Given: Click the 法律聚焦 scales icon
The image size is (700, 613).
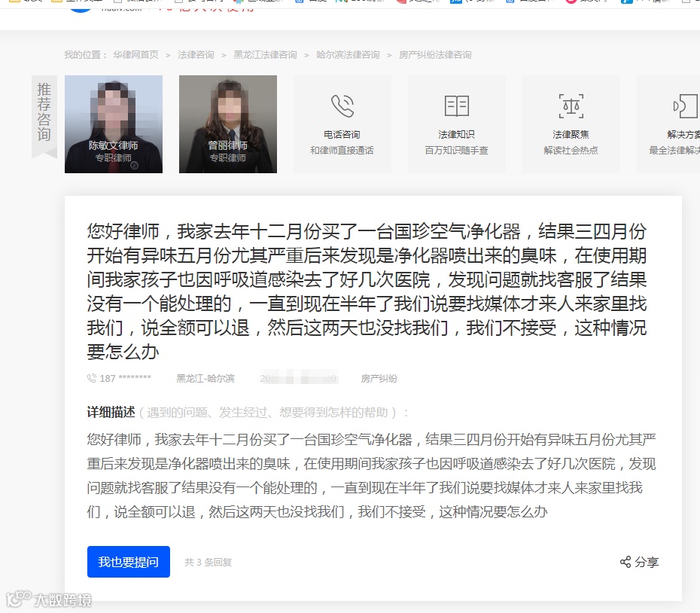Looking at the screenshot, I should [571, 106].
